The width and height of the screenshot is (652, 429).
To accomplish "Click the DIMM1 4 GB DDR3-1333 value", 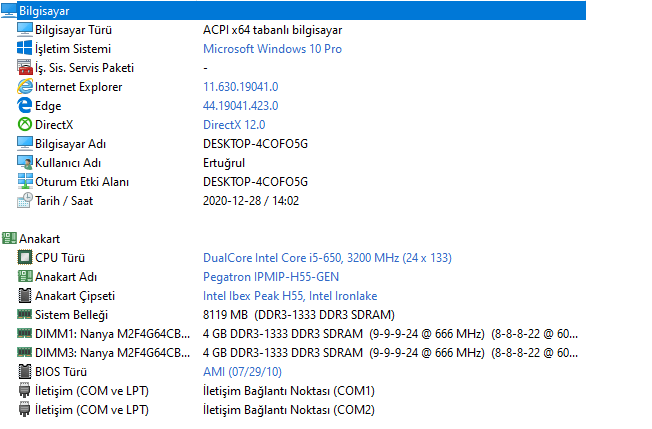I will coord(390,334).
